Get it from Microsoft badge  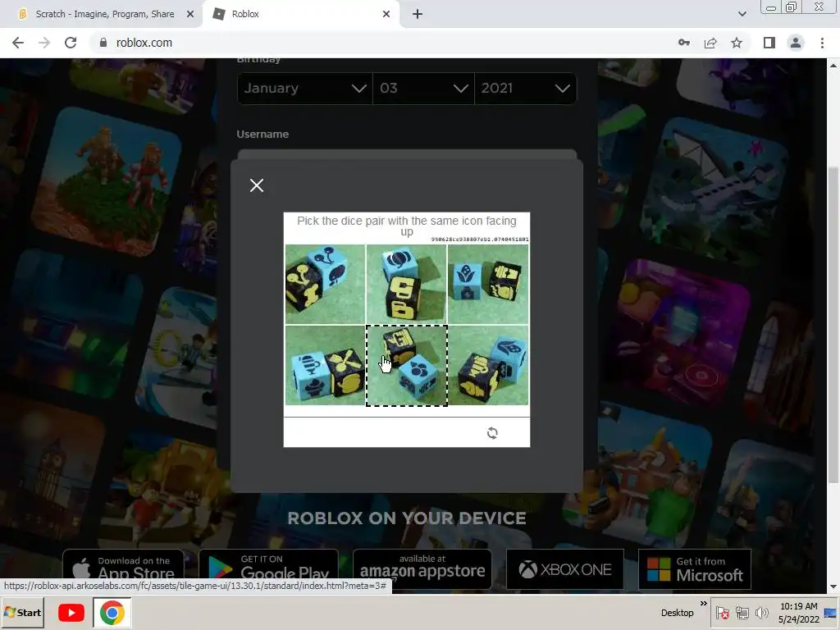click(695, 569)
